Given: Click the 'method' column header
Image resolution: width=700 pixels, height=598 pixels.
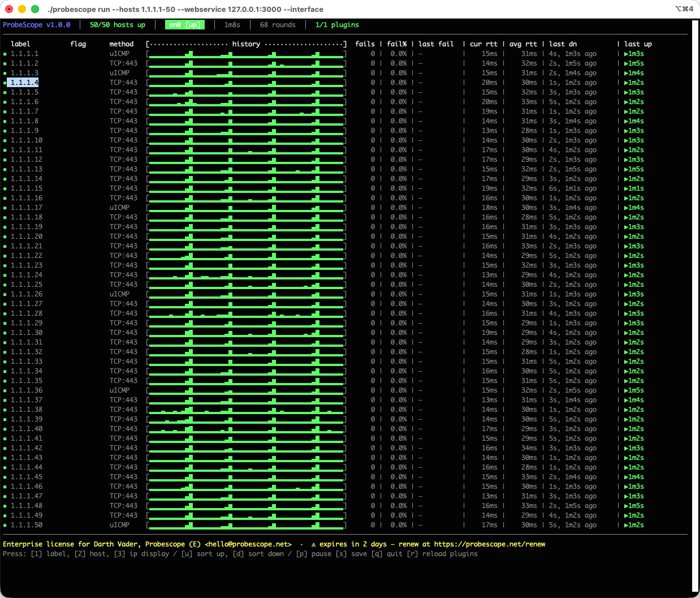Looking at the screenshot, I should (x=122, y=44).
